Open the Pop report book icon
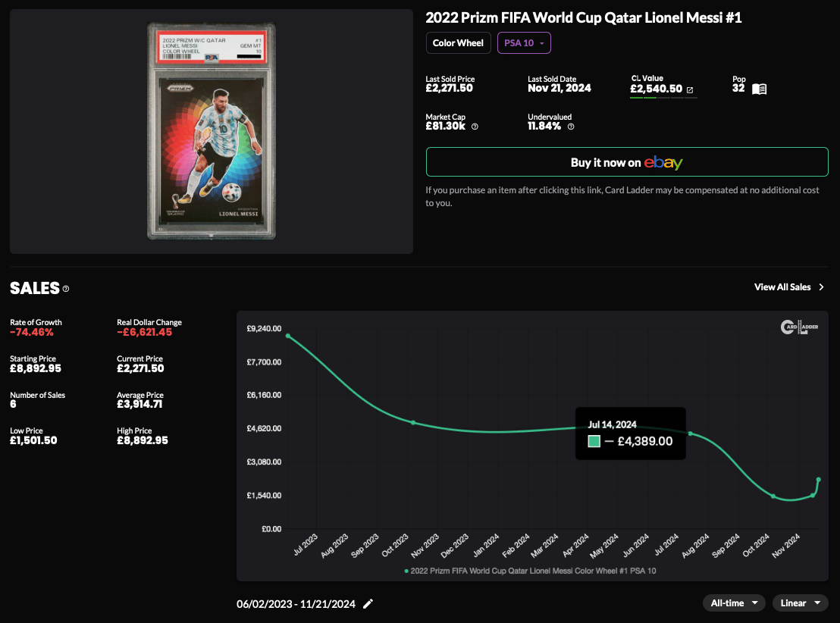840x623 pixels. pos(759,89)
